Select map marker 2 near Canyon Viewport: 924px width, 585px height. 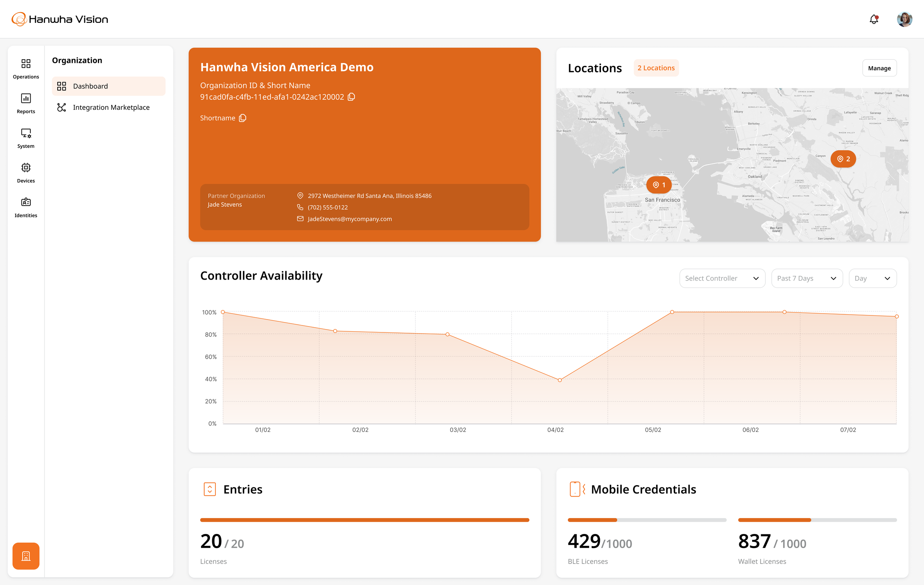click(843, 159)
